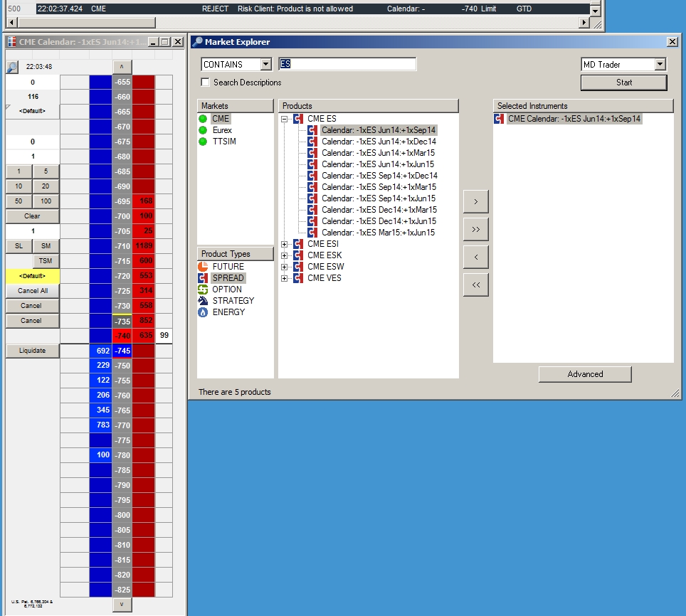Set quantity with the 50 button
This screenshot has height=616, width=686.
pyautogui.click(x=19, y=201)
